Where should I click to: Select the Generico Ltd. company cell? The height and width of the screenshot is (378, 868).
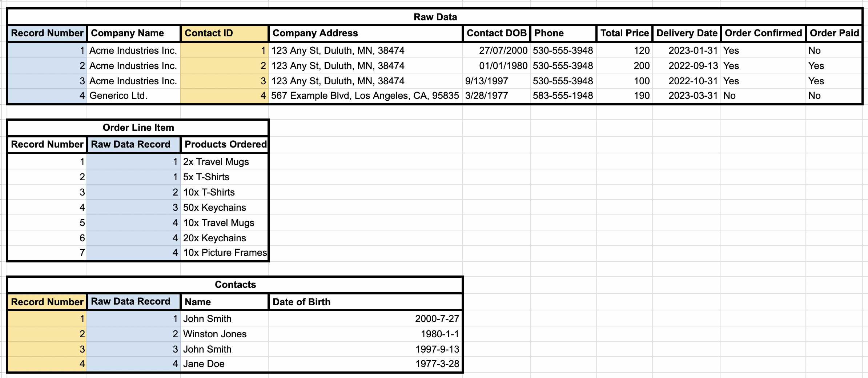[134, 96]
